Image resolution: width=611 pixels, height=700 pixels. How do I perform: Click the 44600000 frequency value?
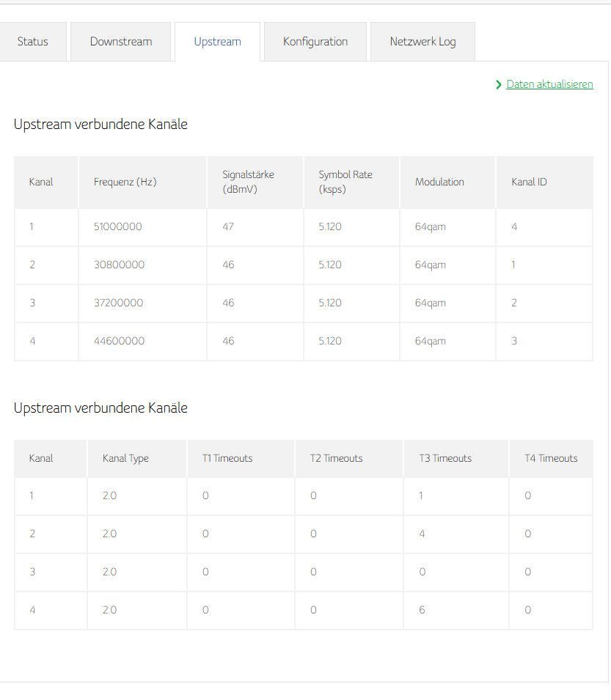(x=120, y=342)
